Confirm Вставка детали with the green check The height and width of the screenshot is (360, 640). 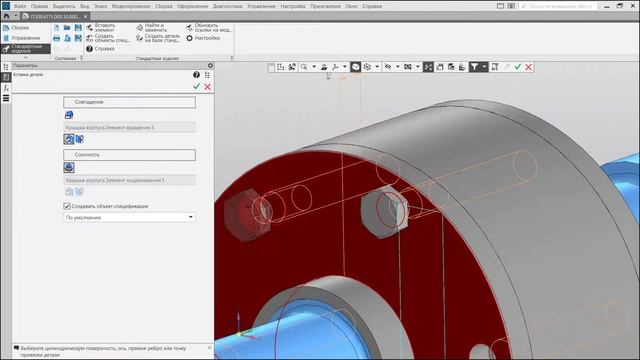(196, 87)
